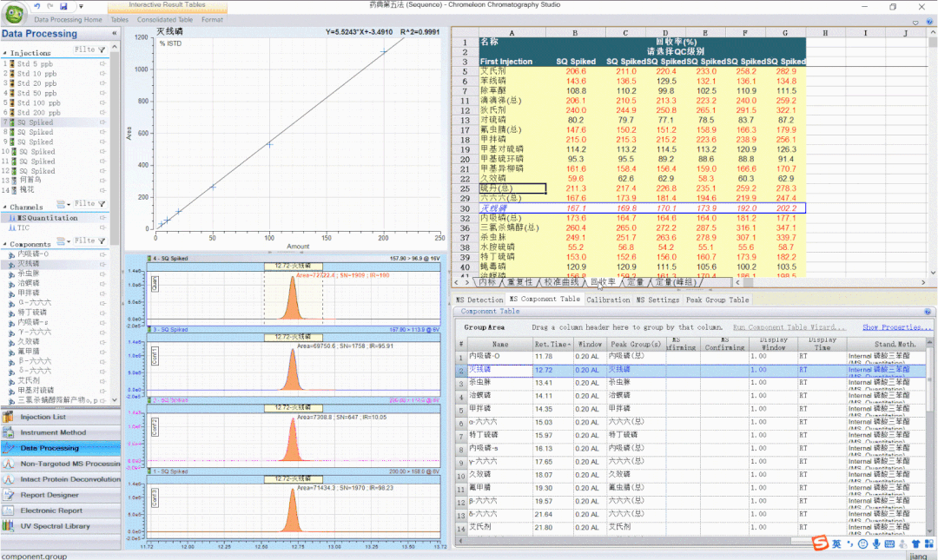Click the Show Properties link
938x560 pixels.
click(x=897, y=327)
